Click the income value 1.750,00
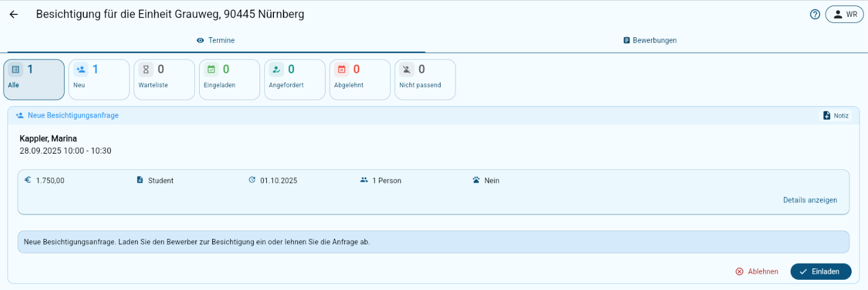868x290 pixels. (x=50, y=180)
